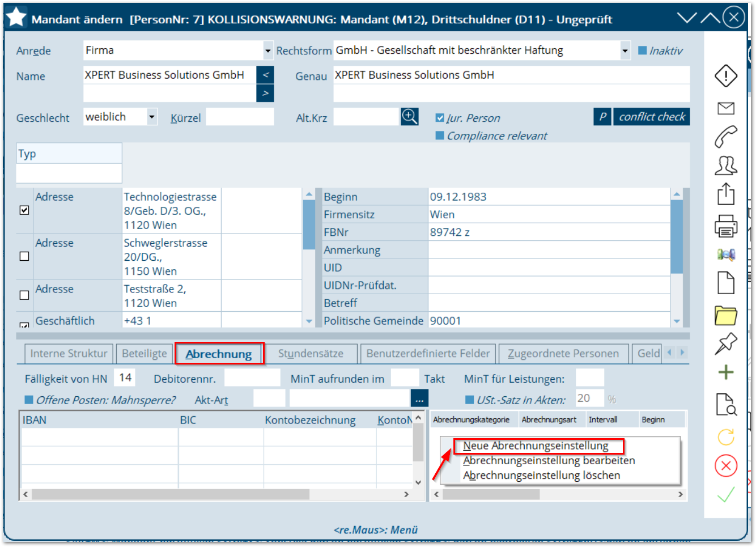Switch to Interne Struktur tab

pos(69,353)
